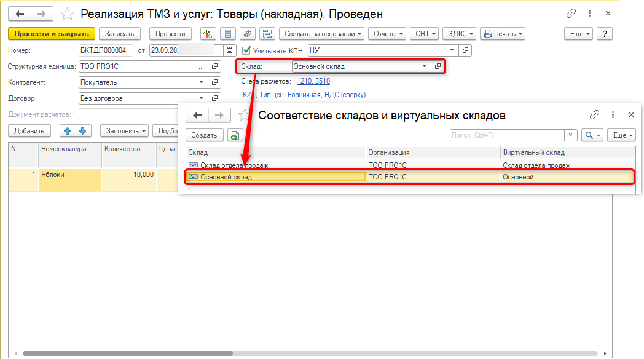644x359 pixels.
Task: Expand the Склад dropdown list
Action: tap(424, 66)
